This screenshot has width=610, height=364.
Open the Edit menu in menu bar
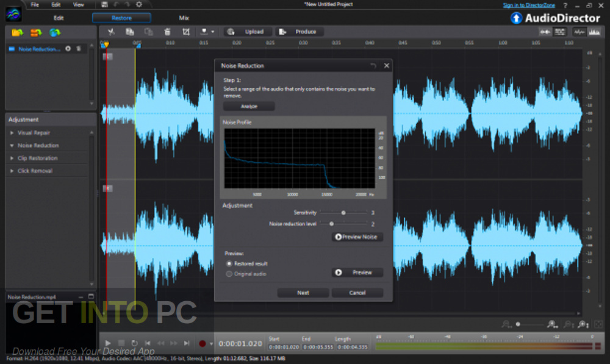coord(56,5)
